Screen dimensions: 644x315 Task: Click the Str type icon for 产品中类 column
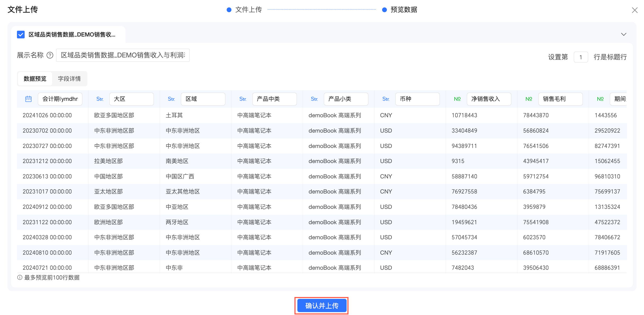pos(243,99)
